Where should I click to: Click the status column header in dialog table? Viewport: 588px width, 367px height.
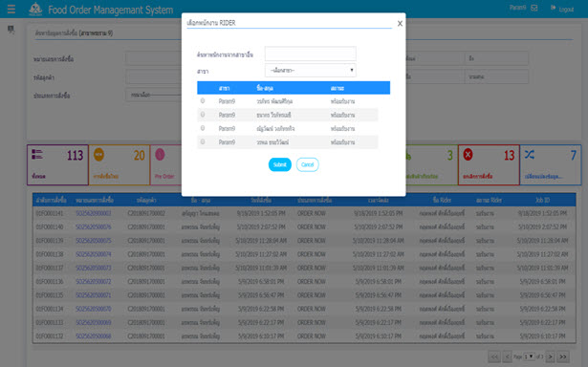(x=338, y=88)
